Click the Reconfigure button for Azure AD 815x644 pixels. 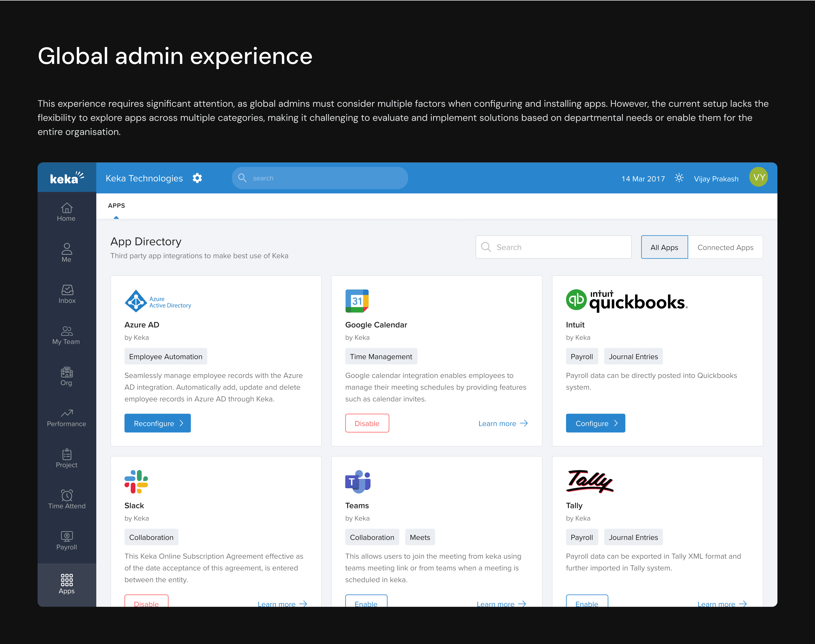pyautogui.click(x=158, y=423)
